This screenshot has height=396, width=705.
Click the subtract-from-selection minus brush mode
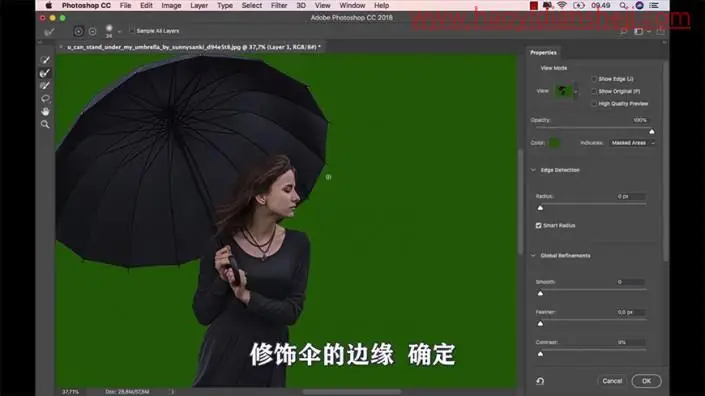(92, 31)
